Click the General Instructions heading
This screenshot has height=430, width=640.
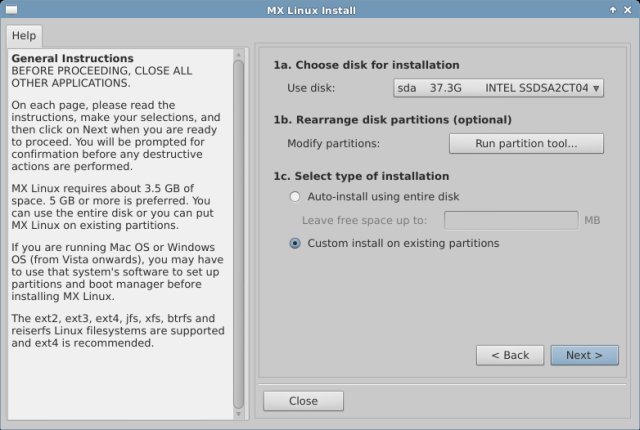point(72,58)
